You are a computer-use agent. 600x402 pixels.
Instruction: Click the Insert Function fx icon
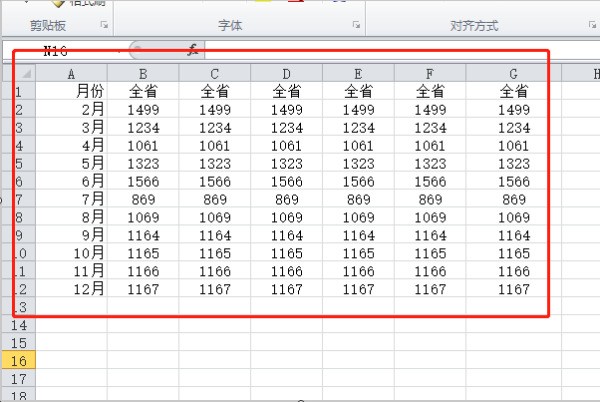click(x=193, y=49)
